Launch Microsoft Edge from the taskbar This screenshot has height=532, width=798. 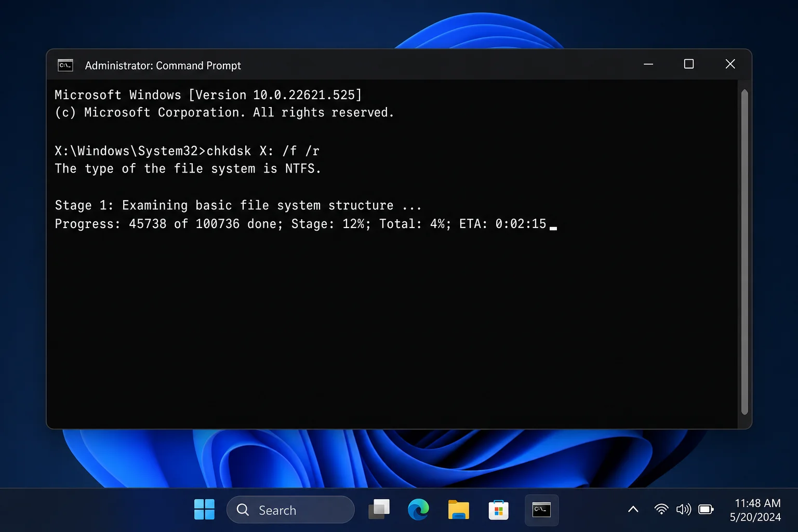click(418, 510)
